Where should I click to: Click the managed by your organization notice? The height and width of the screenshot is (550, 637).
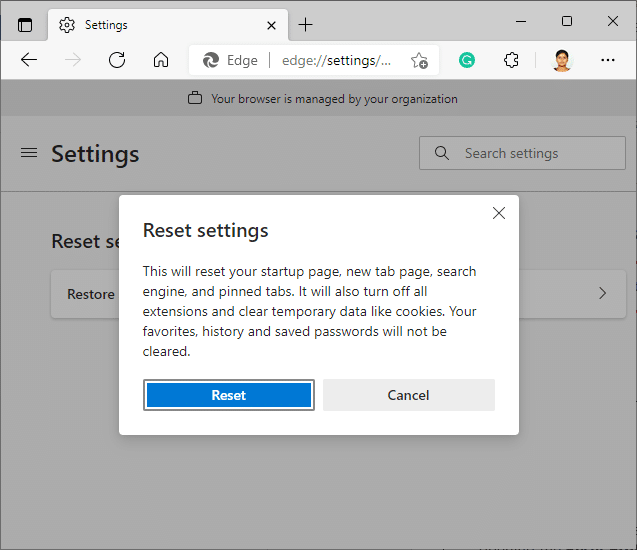(323, 99)
